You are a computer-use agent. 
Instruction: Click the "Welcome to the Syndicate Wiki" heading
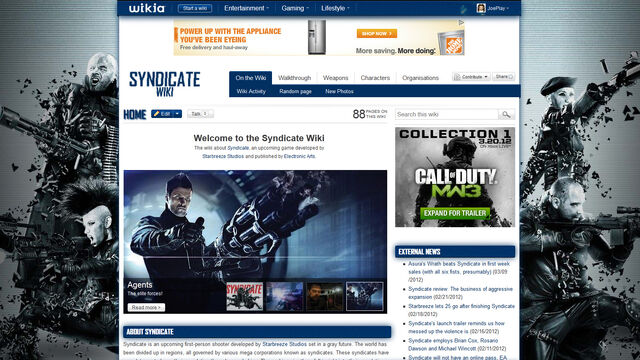point(259,138)
